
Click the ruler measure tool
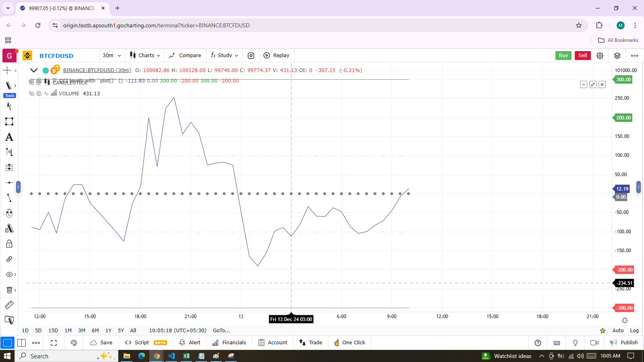(9, 305)
